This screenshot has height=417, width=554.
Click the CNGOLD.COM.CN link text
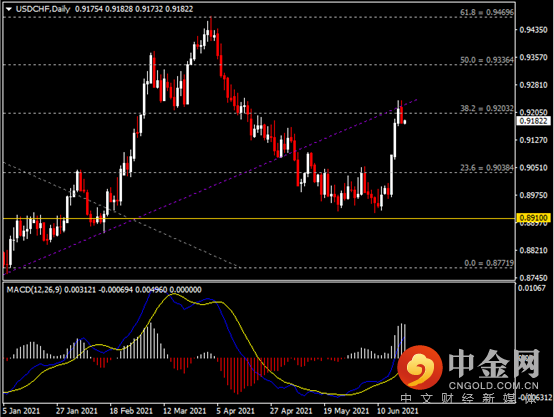point(494,386)
